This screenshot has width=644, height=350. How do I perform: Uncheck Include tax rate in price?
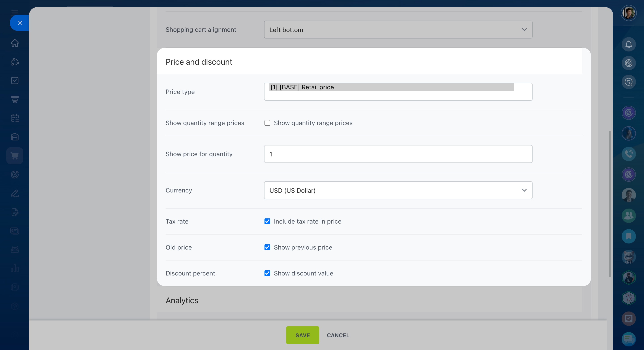click(267, 222)
